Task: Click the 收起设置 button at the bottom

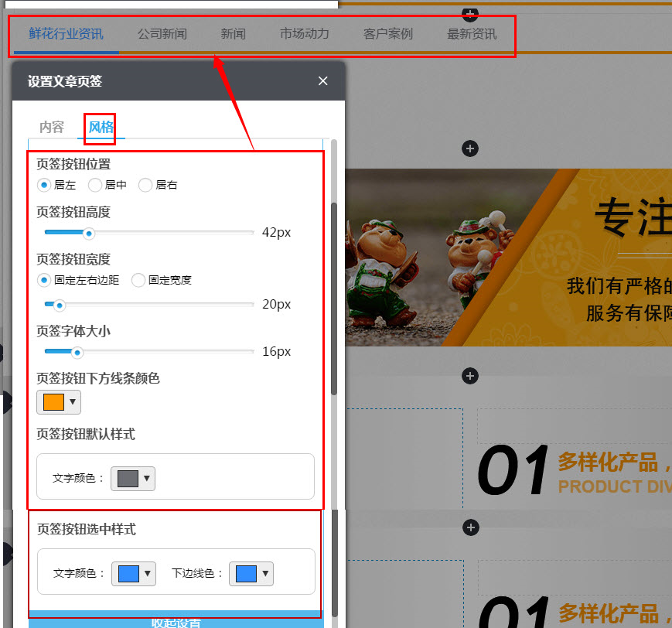Action: click(x=176, y=621)
